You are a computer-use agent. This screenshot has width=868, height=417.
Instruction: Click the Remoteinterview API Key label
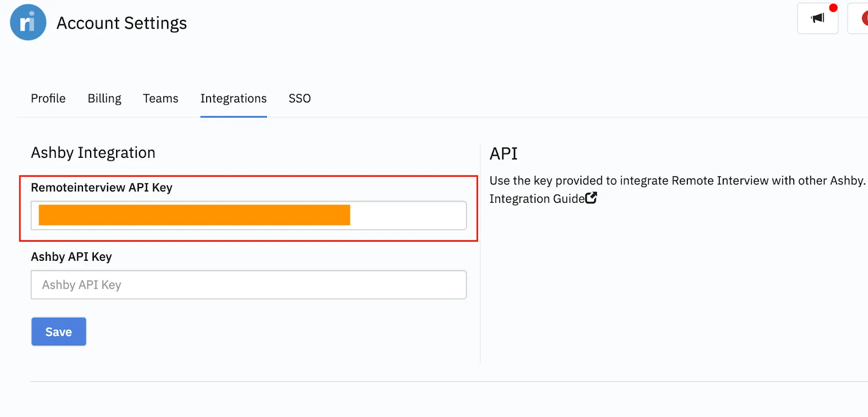point(101,188)
